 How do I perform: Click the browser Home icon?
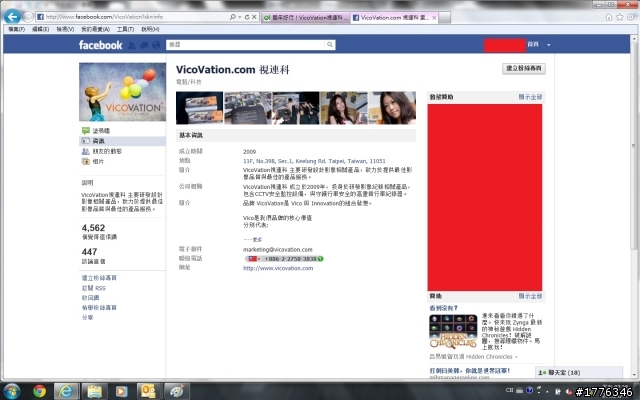tap(609, 17)
